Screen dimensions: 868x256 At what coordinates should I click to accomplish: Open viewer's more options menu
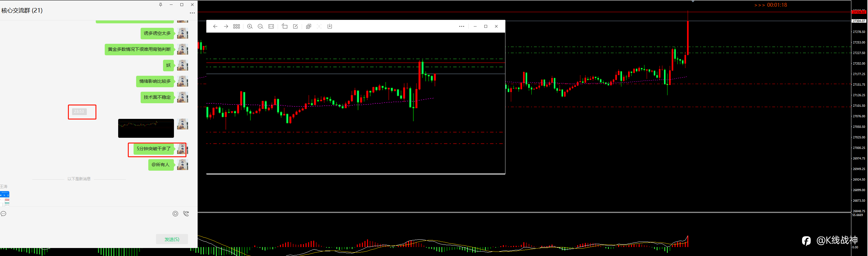pos(462,26)
